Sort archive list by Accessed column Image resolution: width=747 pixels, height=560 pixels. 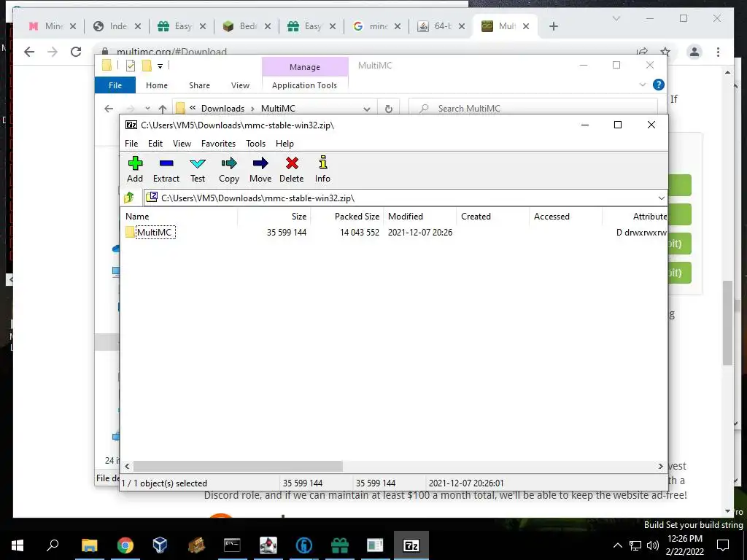coord(551,216)
